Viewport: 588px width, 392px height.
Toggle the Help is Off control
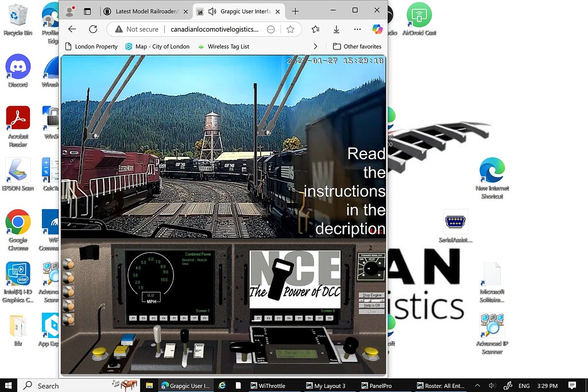point(371,305)
